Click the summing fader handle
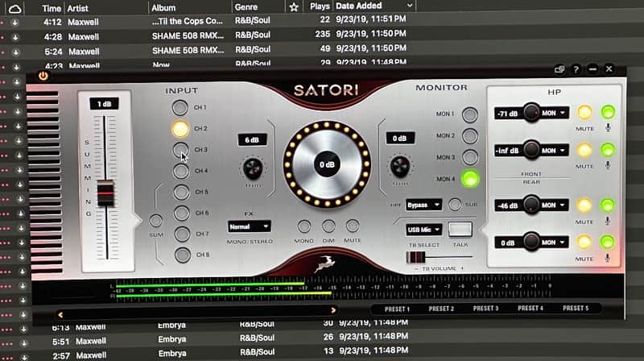Image resolution: width=644 pixels, height=361 pixels. pyautogui.click(x=105, y=193)
